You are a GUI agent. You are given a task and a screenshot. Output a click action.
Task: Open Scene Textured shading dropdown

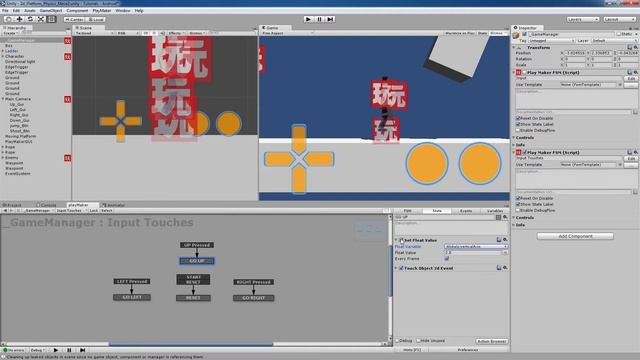tap(94, 33)
